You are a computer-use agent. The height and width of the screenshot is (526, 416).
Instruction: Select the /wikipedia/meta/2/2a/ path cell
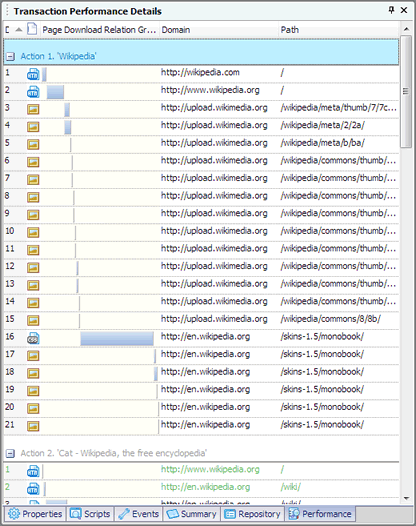click(x=323, y=125)
